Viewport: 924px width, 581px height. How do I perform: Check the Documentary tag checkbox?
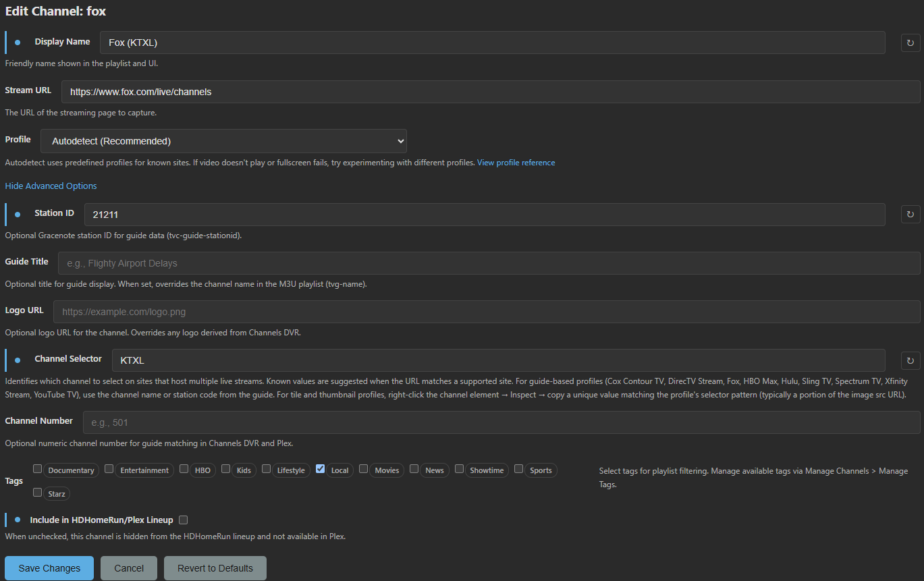[x=38, y=469]
